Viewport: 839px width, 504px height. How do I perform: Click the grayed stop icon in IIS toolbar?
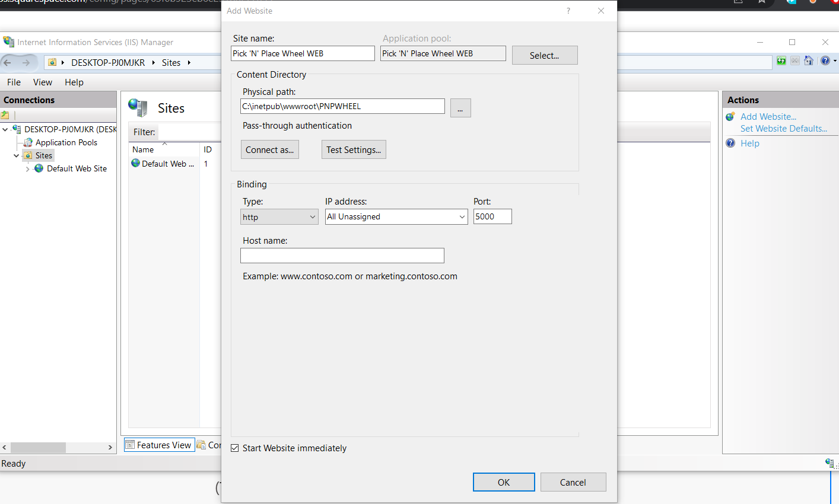(x=795, y=61)
